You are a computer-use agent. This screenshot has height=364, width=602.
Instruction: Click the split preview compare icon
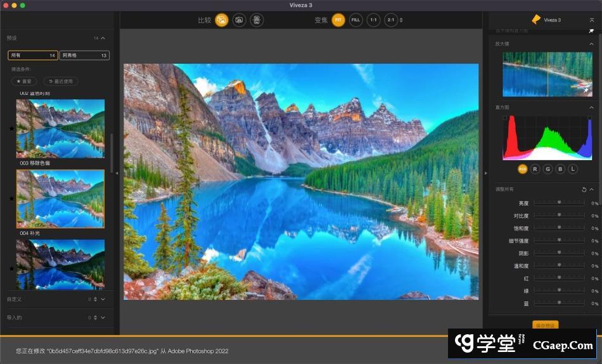click(x=239, y=20)
